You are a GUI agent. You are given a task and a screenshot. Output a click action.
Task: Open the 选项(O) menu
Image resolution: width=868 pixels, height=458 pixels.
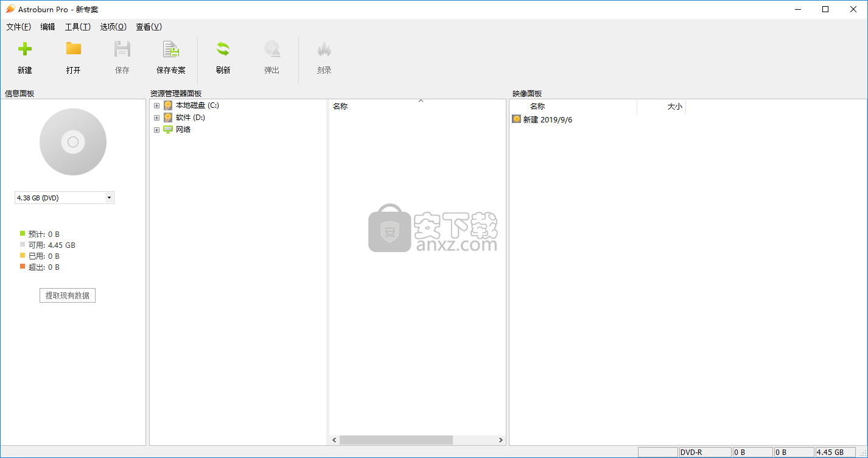click(113, 27)
